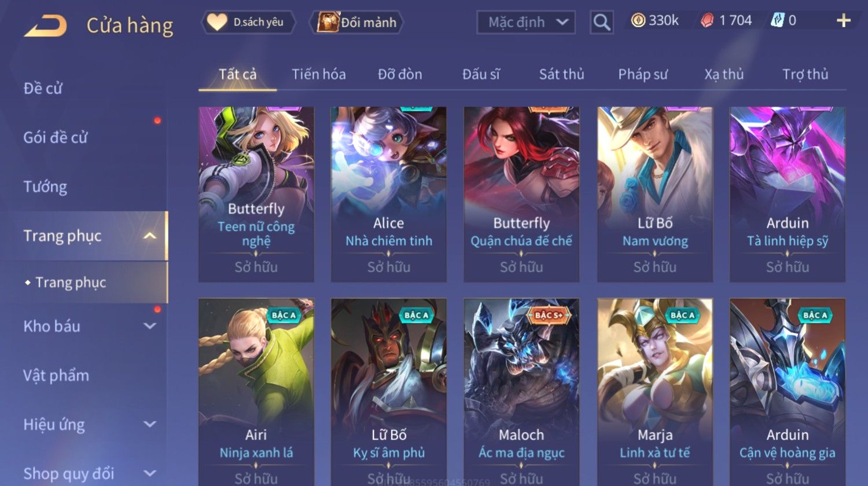The height and width of the screenshot is (486, 868).
Task: Expand the Kho báu sidebar section
Action: (150, 326)
